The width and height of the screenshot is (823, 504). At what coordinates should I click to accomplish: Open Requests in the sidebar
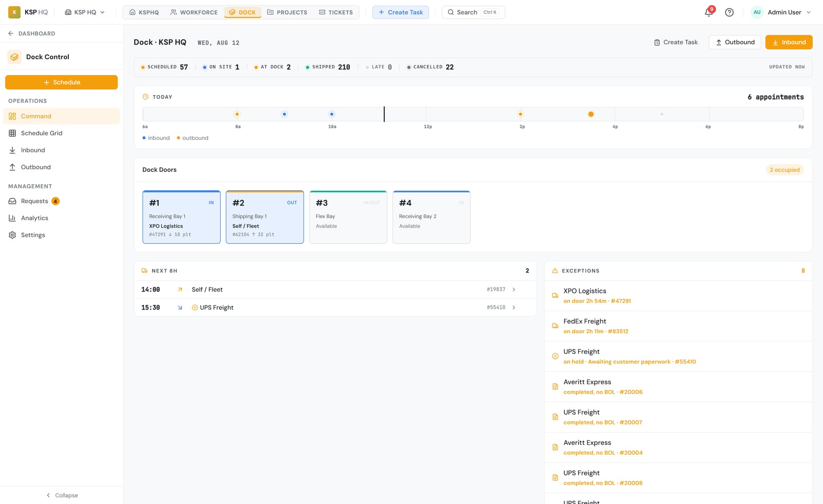[x=62, y=201]
